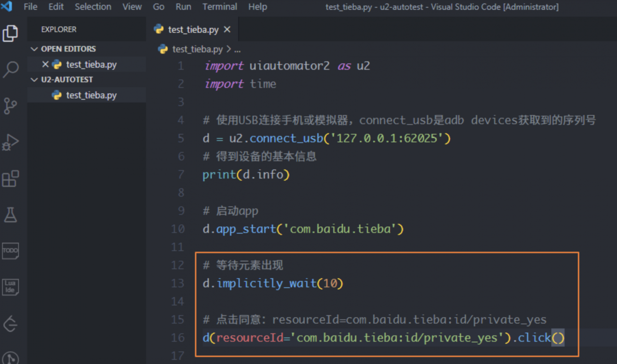Close test_tieba.py in Open Editors list
This screenshot has width=617, height=364.
click(x=45, y=65)
